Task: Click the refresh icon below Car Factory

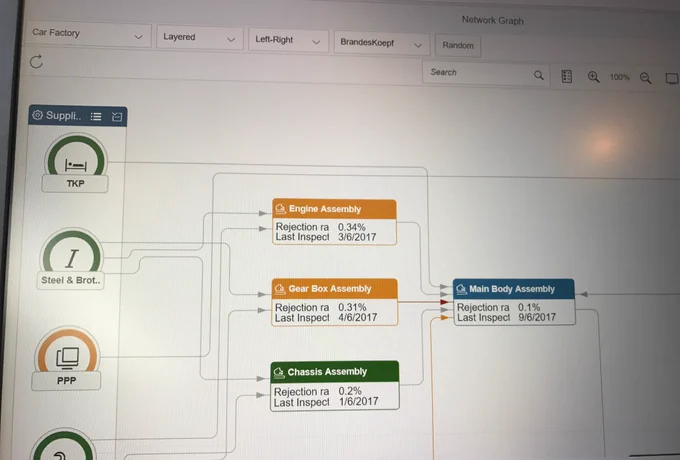Action: tap(36, 62)
